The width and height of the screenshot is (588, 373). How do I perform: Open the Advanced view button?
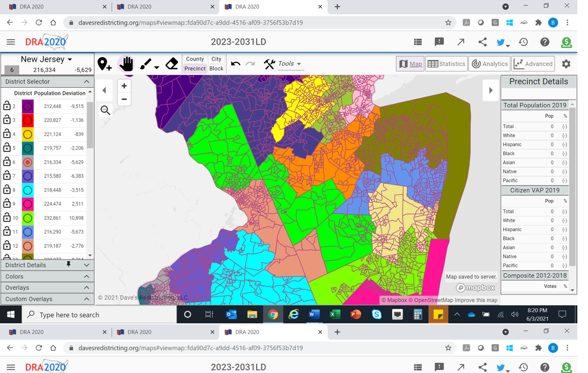coord(533,64)
